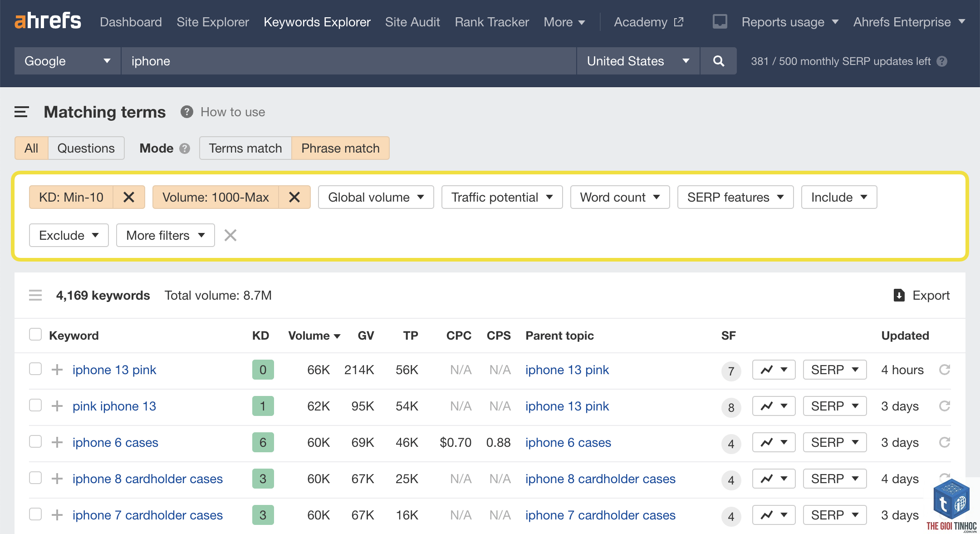Open parent topic iphone 6 cases
The height and width of the screenshot is (534, 980).
click(x=568, y=442)
